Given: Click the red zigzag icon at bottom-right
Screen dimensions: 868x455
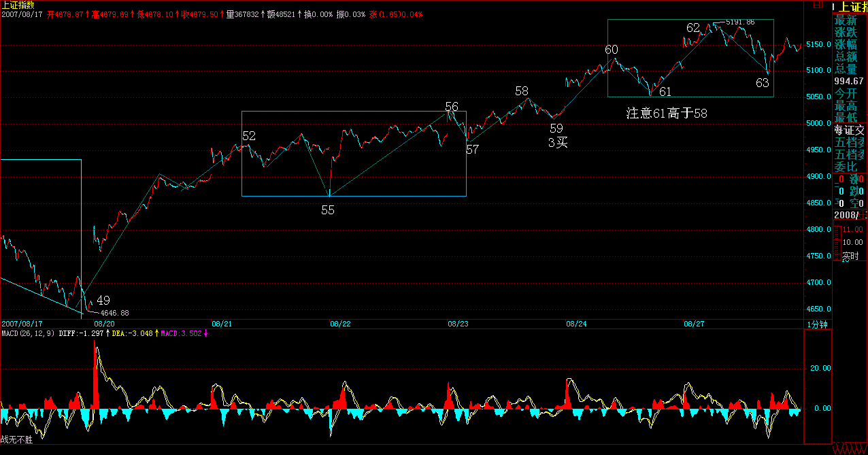Looking at the screenshot, I should point(849,449).
